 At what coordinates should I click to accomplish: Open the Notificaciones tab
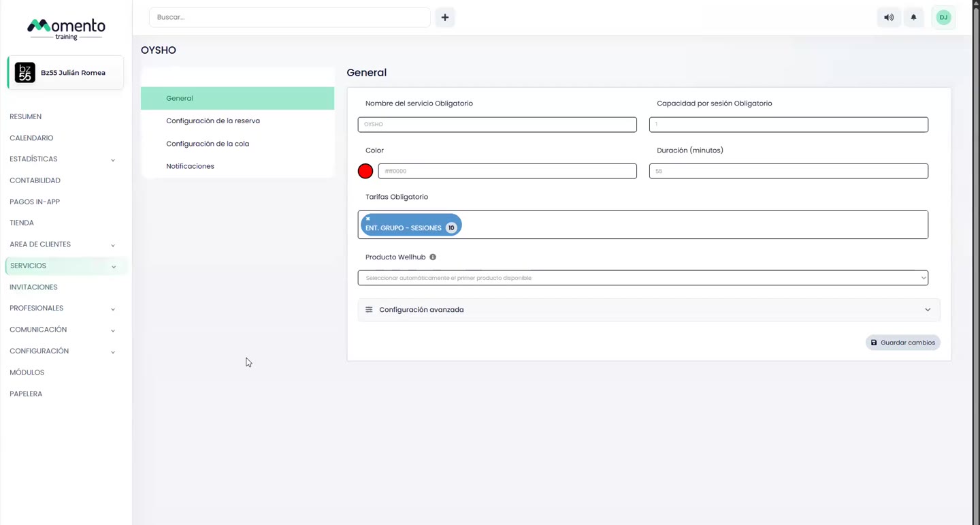[x=238, y=166]
